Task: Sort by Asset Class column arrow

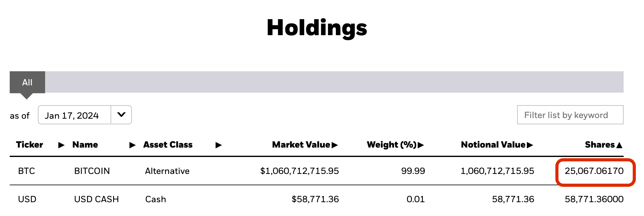Action: [219, 145]
